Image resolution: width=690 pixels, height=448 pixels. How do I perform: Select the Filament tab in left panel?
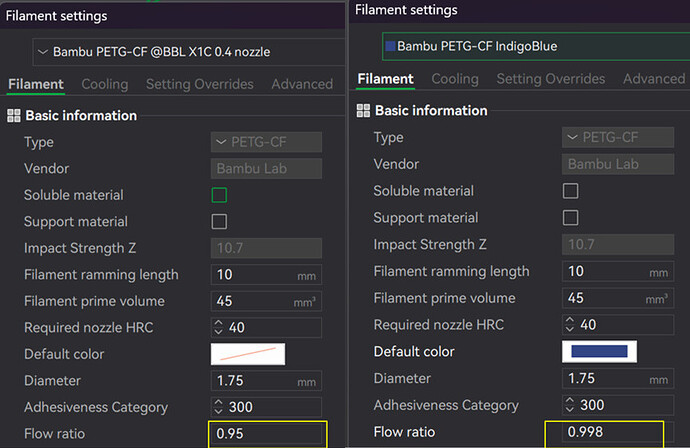[36, 84]
